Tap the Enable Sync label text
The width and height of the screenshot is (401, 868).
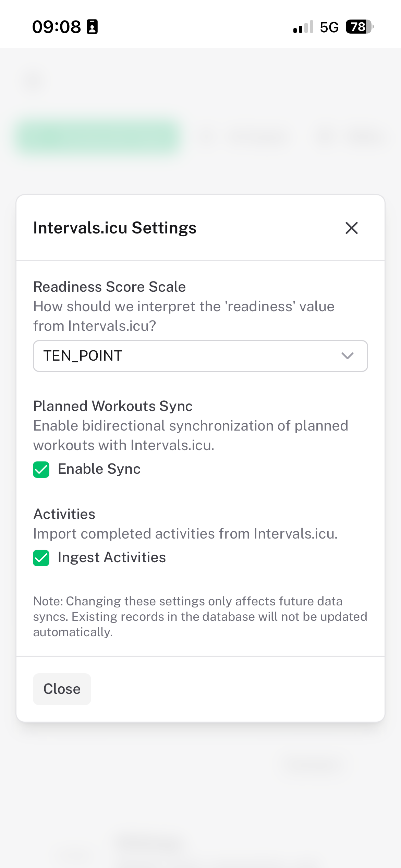pyautogui.click(x=99, y=469)
